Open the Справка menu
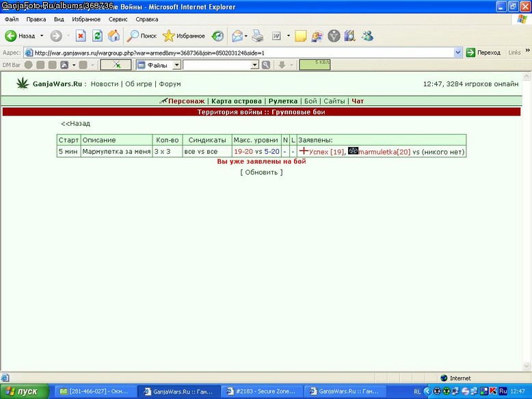The height and width of the screenshot is (399, 532). point(146,19)
